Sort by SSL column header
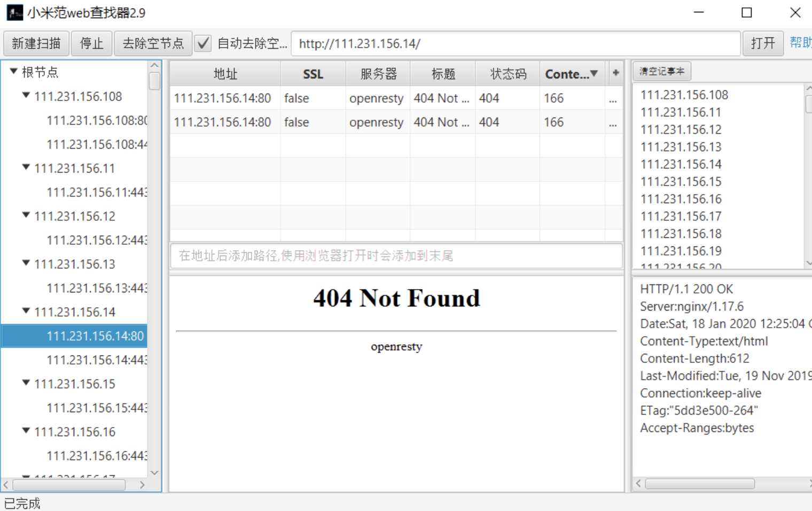 (x=313, y=74)
